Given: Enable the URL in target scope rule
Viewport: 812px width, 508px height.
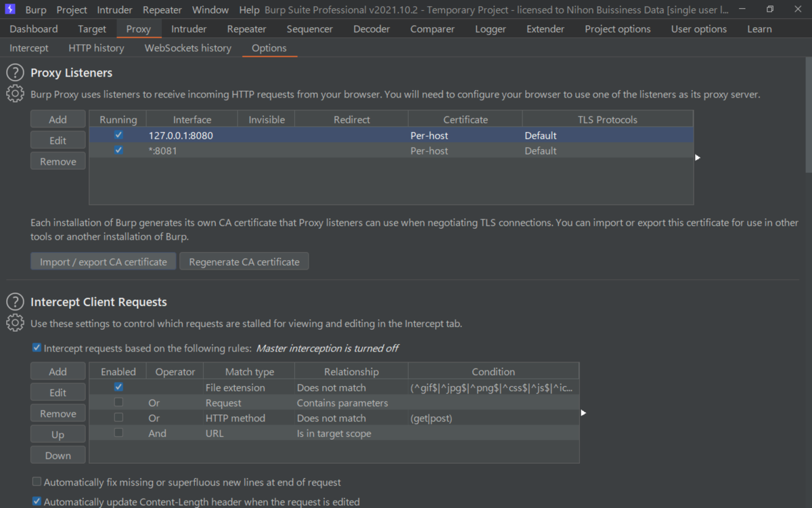Looking at the screenshot, I should (118, 433).
